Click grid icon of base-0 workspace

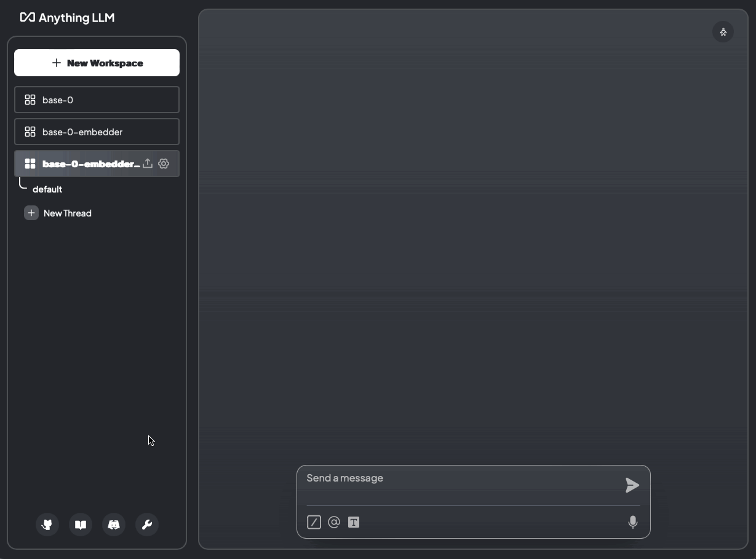[30, 100]
